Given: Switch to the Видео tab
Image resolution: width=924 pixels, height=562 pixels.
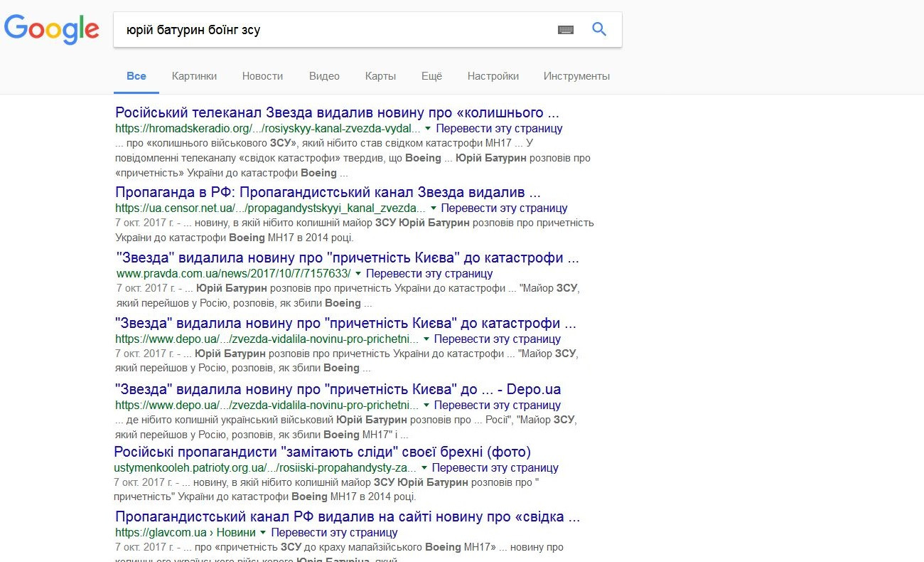Looking at the screenshot, I should [324, 76].
